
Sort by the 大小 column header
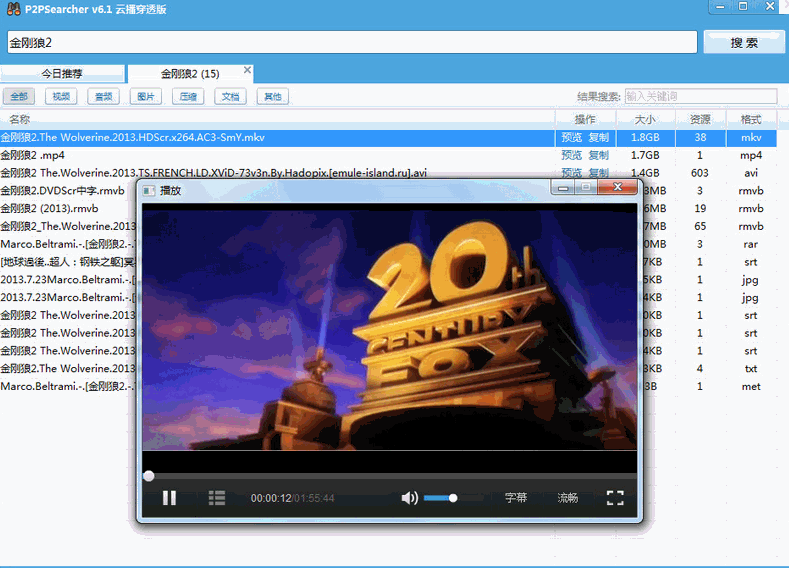point(645,119)
